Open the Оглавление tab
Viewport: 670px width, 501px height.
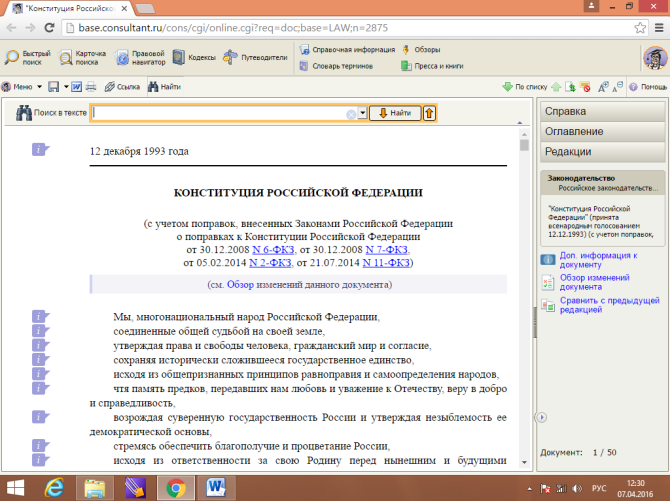(602, 131)
